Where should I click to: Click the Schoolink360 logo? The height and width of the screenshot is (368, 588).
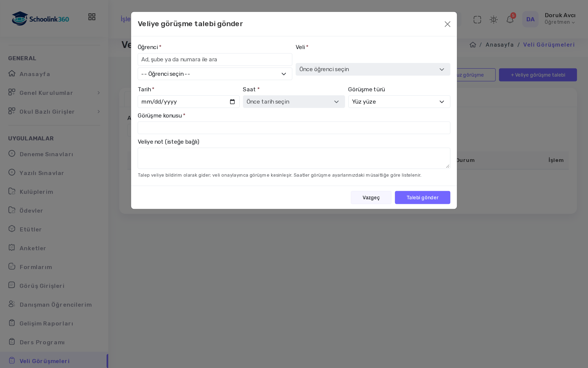(x=40, y=19)
